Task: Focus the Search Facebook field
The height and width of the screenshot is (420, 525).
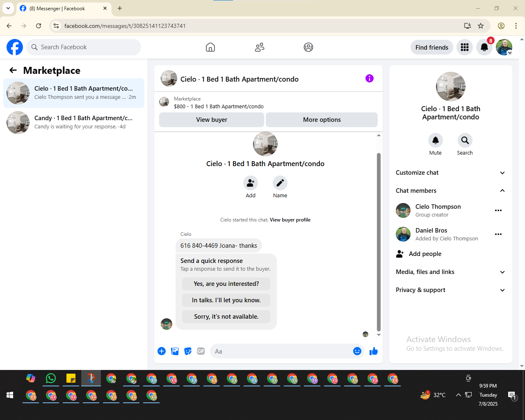Action: (x=84, y=47)
